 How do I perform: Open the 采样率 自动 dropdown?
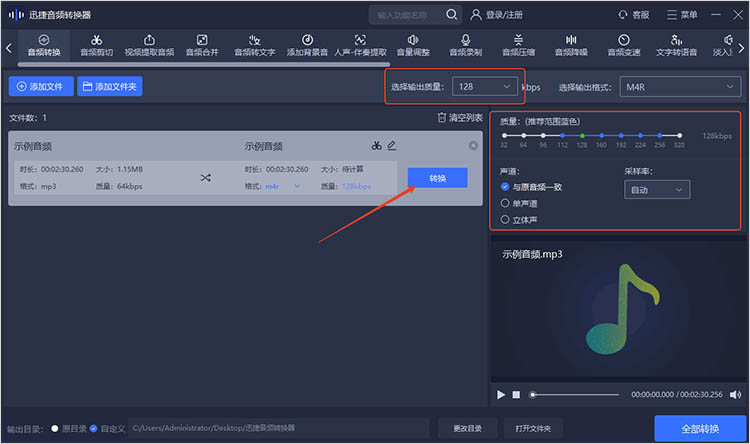(657, 189)
